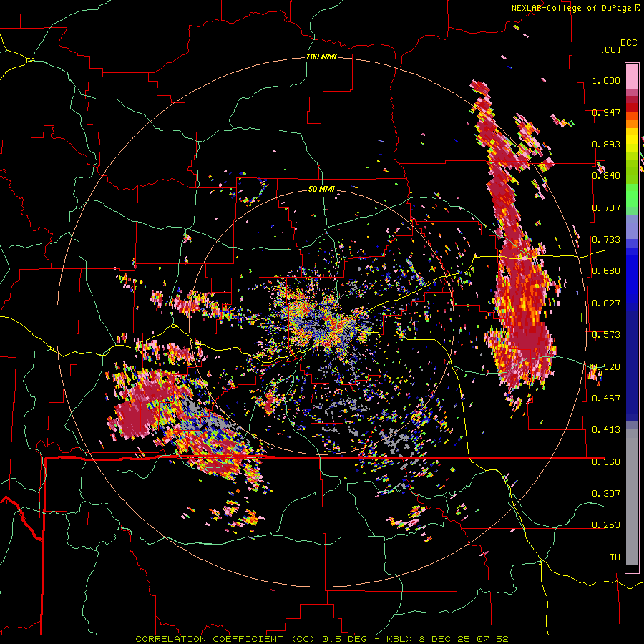The width and height of the screenshot is (644, 644).
Task: Click the 100 NMI range ring label
Action: click(321, 57)
